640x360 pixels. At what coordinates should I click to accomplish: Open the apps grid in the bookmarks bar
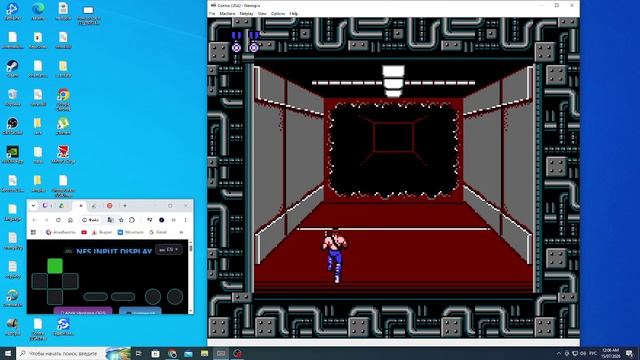[x=33, y=232]
